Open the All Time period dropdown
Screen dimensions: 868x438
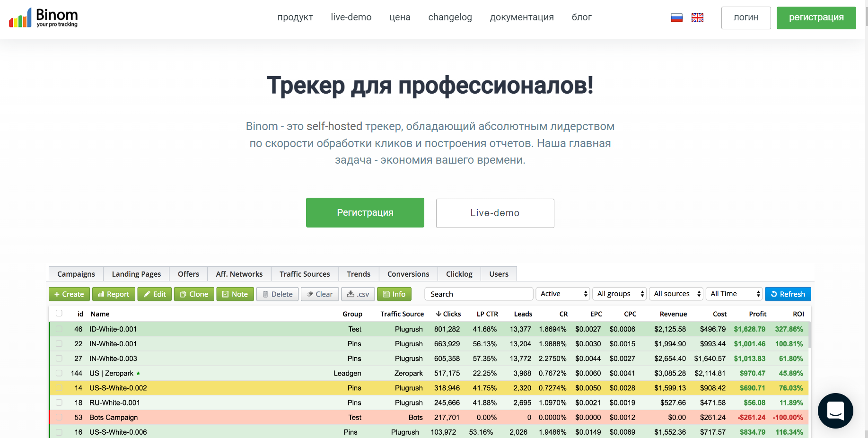(x=734, y=294)
